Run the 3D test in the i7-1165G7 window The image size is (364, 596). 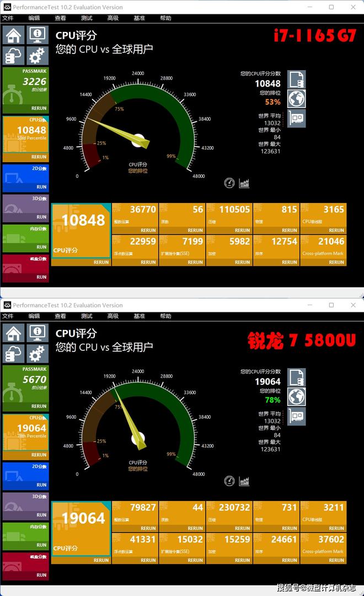pyautogui.click(x=41, y=217)
